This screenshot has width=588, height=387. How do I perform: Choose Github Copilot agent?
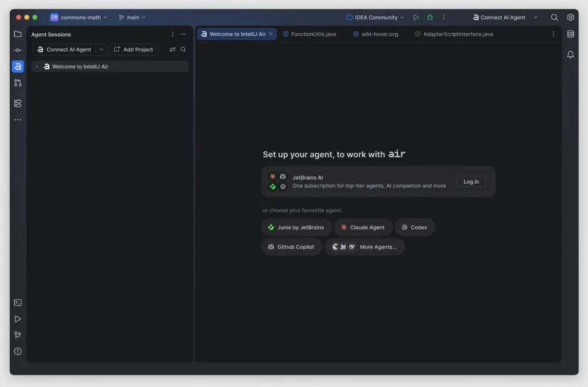291,247
